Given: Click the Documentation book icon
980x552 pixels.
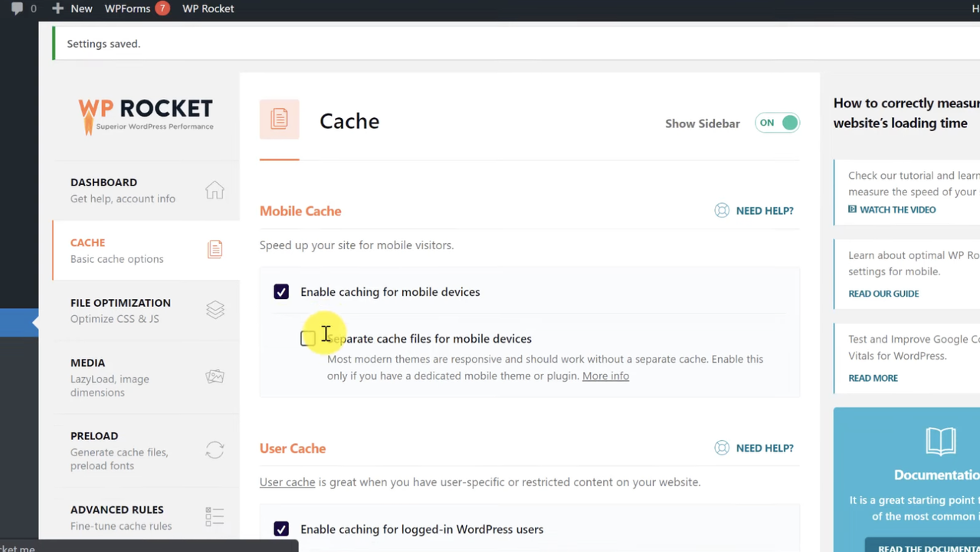Looking at the screenshot, I should click(940, 442).
